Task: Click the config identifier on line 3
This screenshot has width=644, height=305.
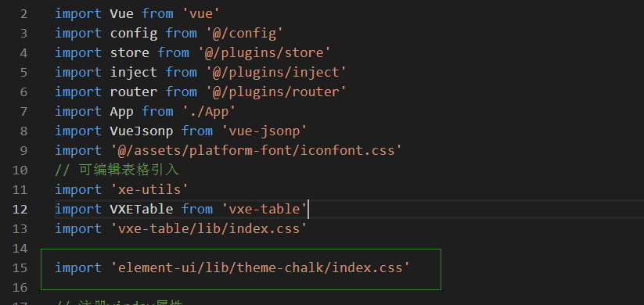Action: (x=134, y=34)
